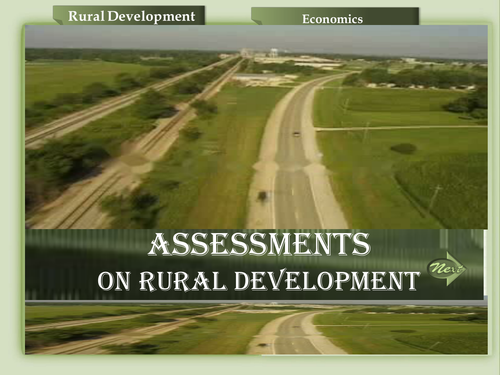Click the green Next arrow button
Image resolution: width=500 pixels, height=375 pixels.
click(447, 268)
